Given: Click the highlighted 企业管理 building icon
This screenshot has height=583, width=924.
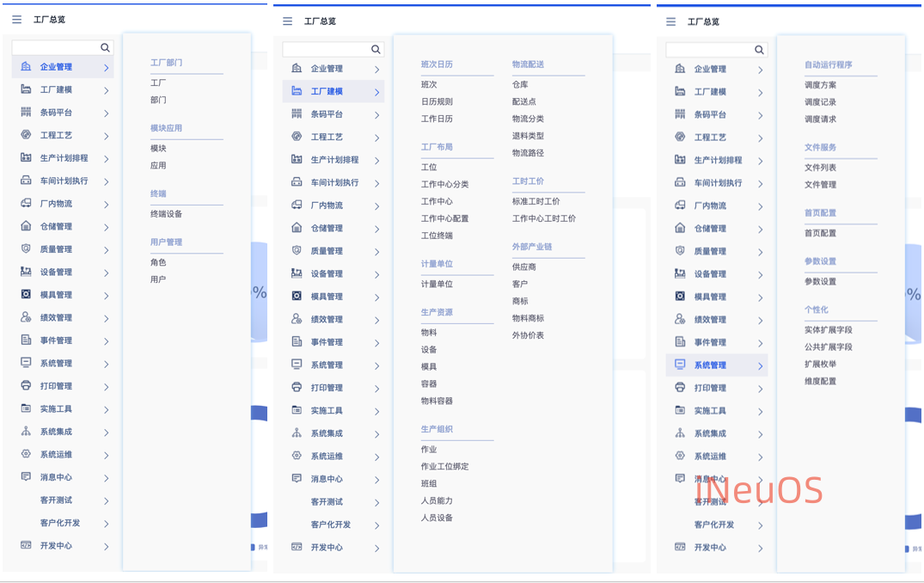Looking at the screenshot, I should coord(26,67).
